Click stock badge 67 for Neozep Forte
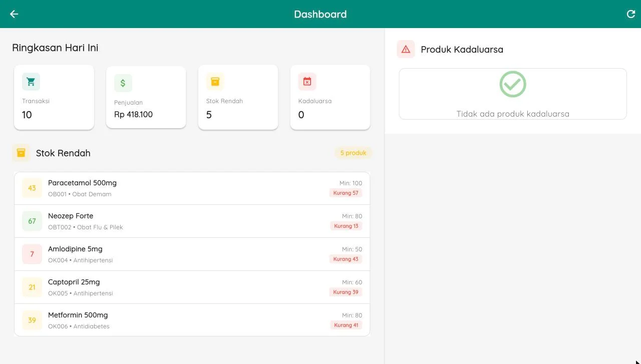The width and height of the screenshot is (641, 364). [x=32, y=221]
